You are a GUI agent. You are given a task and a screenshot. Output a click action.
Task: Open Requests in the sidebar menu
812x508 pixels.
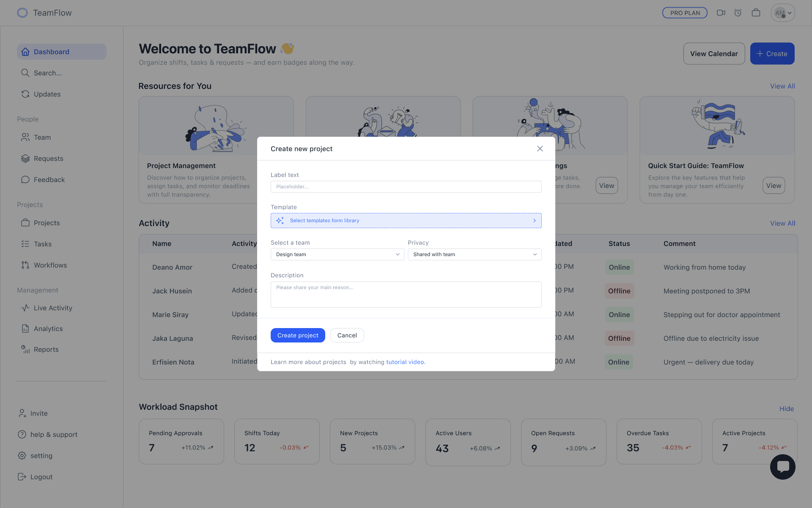click(48, 158)
